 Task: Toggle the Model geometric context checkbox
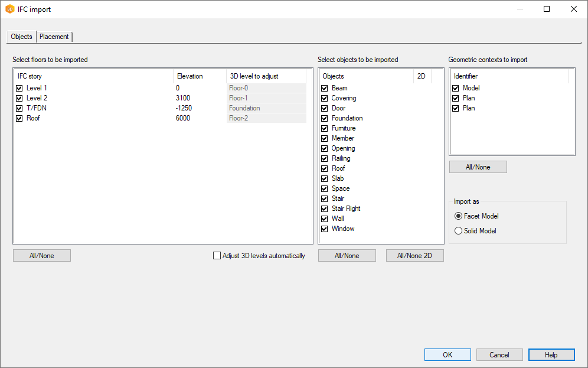tap(455, 88)
